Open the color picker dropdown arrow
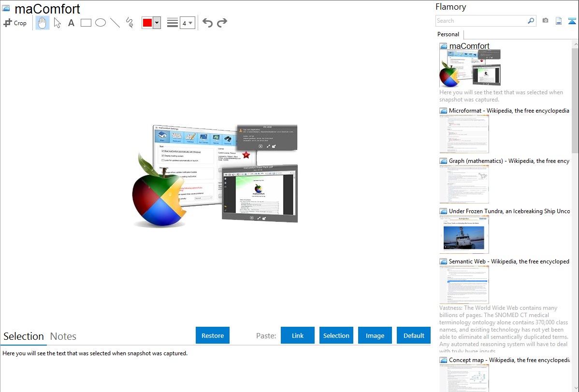This screenshot has width=579, height=392. pyautogui.click(x=157, y=23)
